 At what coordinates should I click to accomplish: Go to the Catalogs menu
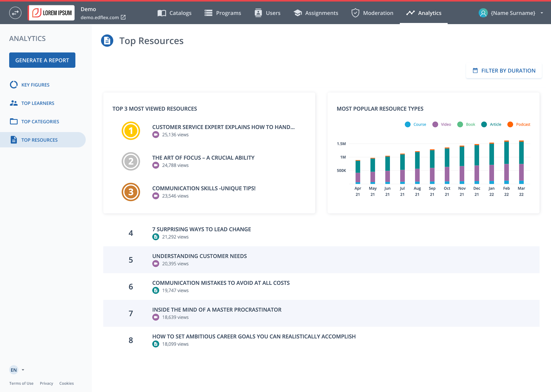(174, 13)
